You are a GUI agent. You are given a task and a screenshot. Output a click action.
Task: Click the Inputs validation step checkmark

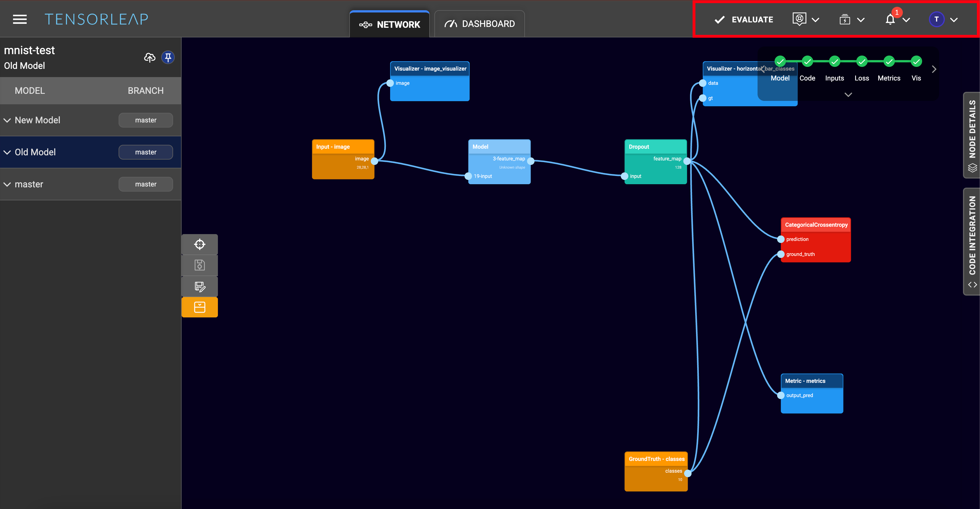pyautogui.click(x=834, y=61)
